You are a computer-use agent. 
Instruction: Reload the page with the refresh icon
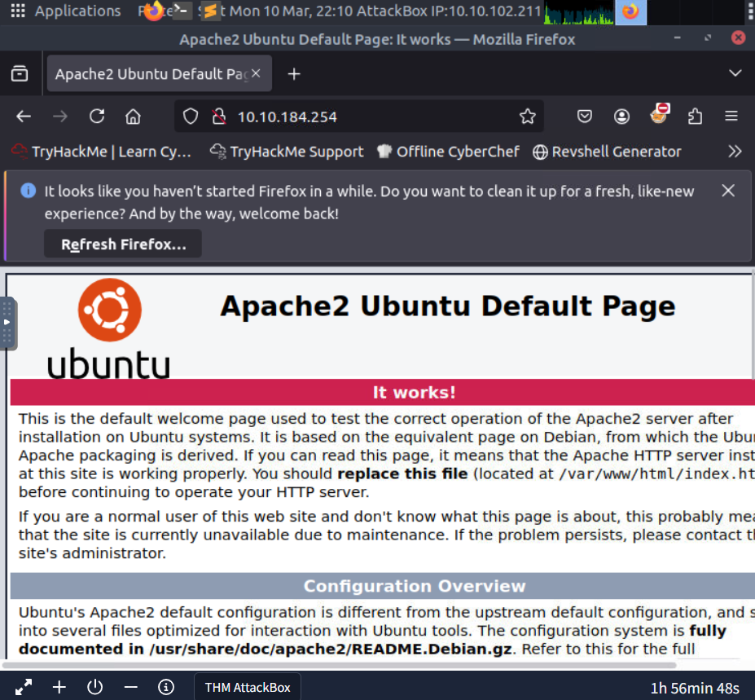point(97,117)
